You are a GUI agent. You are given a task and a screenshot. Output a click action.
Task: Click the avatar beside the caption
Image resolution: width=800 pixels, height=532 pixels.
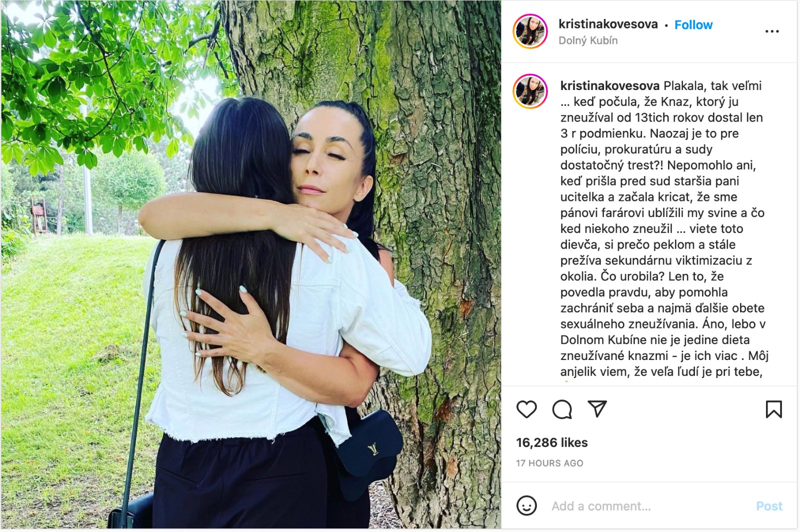coord(530,91)
